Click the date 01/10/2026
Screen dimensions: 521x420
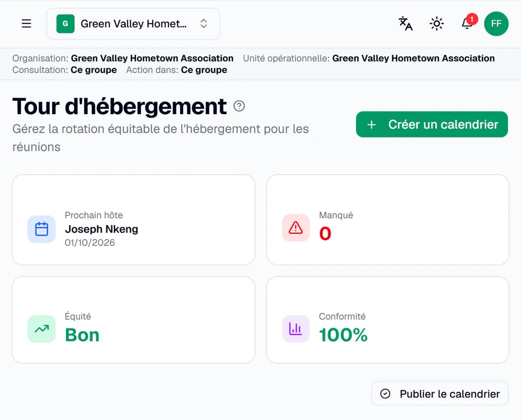click(x=90, y=243)
